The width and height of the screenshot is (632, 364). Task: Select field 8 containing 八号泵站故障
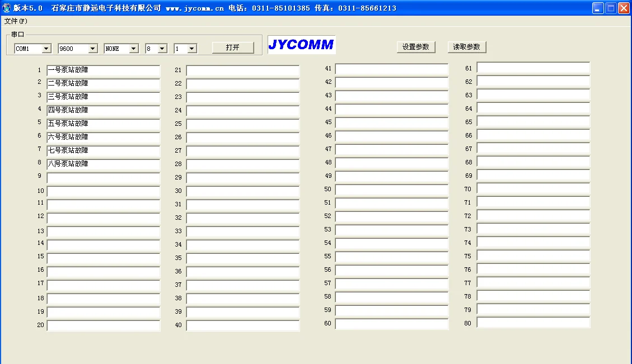pos(103,164)
